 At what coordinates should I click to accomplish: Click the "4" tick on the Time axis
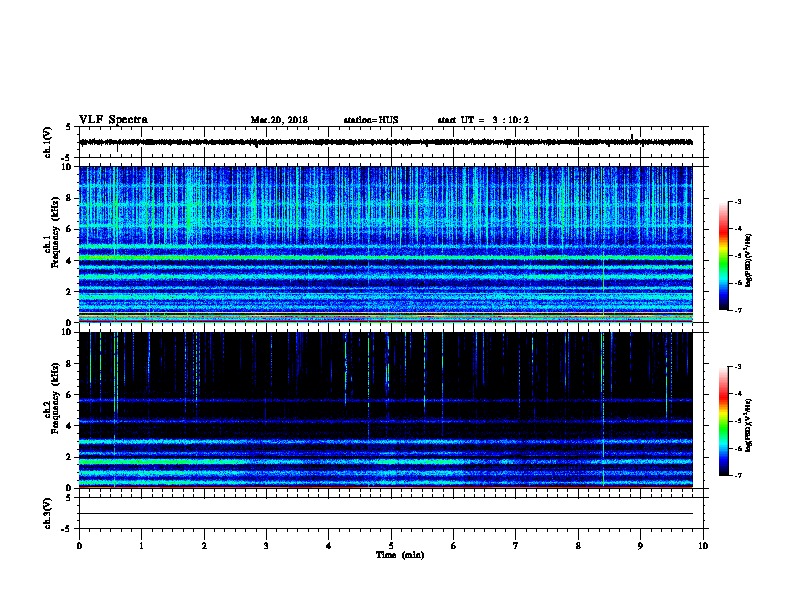click(329, 546)
